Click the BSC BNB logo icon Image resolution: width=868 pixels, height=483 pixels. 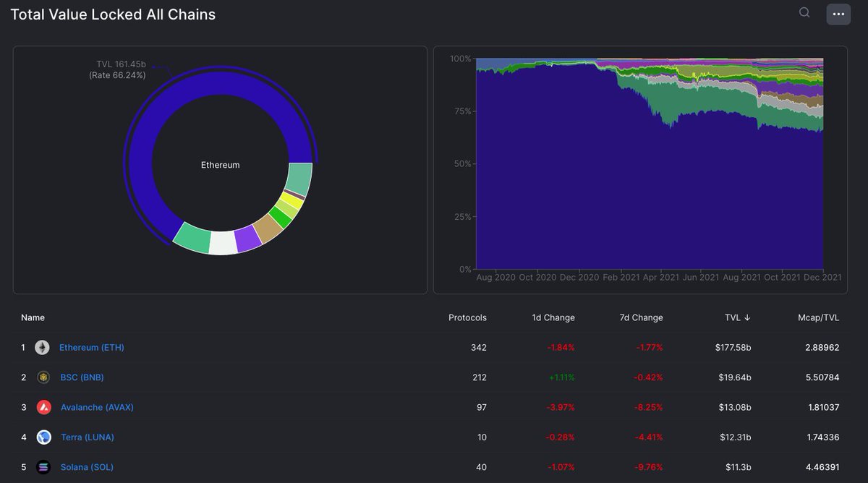[43, 377]
